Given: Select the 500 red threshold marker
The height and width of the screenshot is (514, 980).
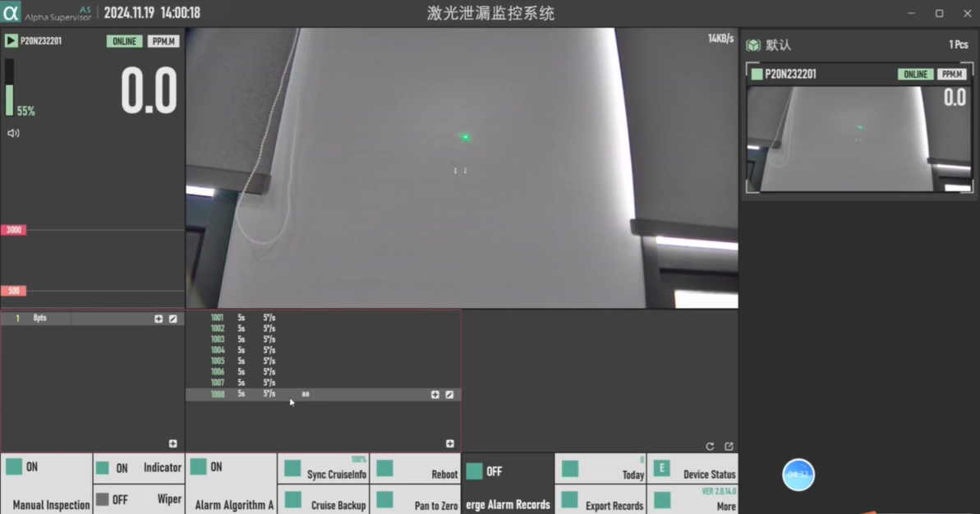Looking at the screenshot, I should point(13,291).
